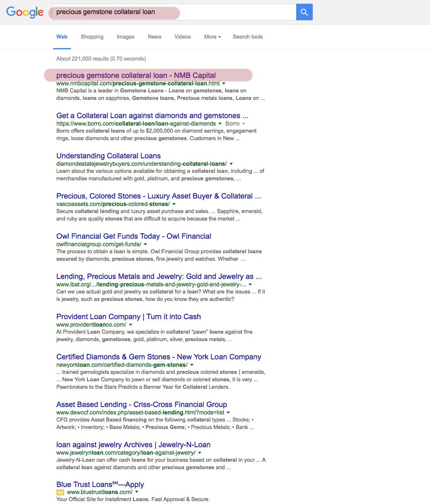Open the Blue Trust Loans Apply ad

(x=100, y=485)
